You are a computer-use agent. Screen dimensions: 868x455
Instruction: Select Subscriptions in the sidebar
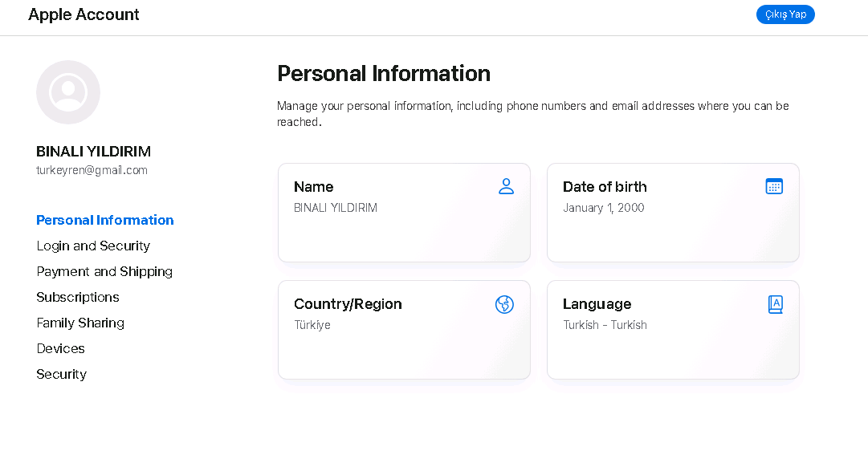coord(78,297)
